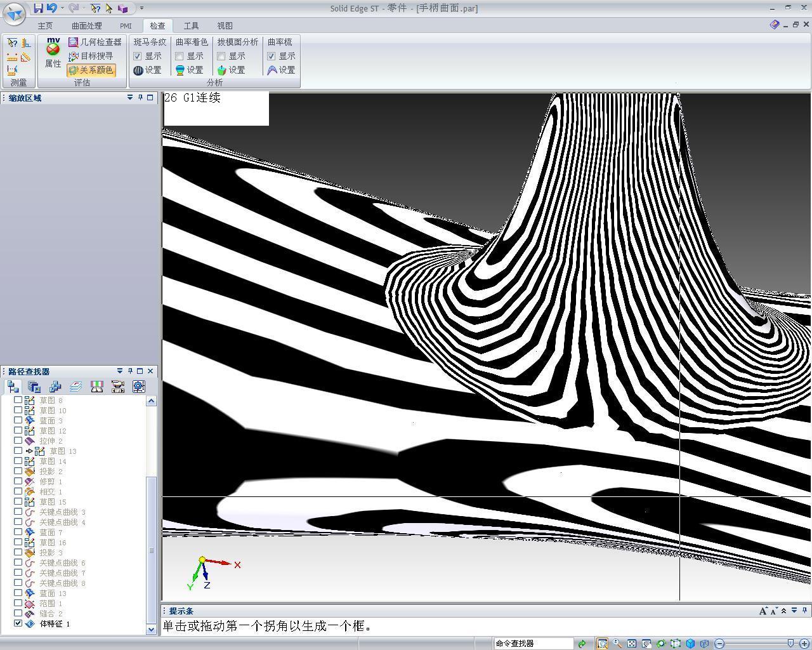Pick the Select arrow tool in quick access

(109, 8)
